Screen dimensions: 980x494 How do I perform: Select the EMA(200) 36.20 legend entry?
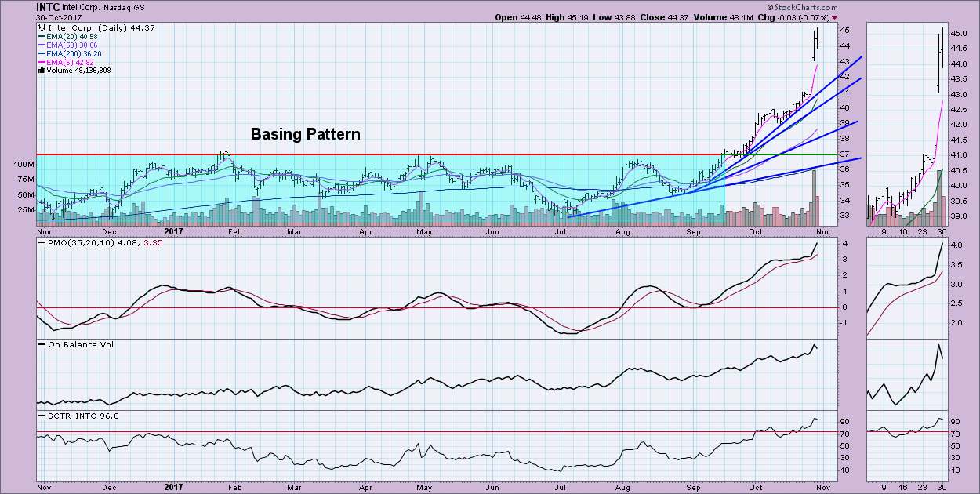(75, 53)
